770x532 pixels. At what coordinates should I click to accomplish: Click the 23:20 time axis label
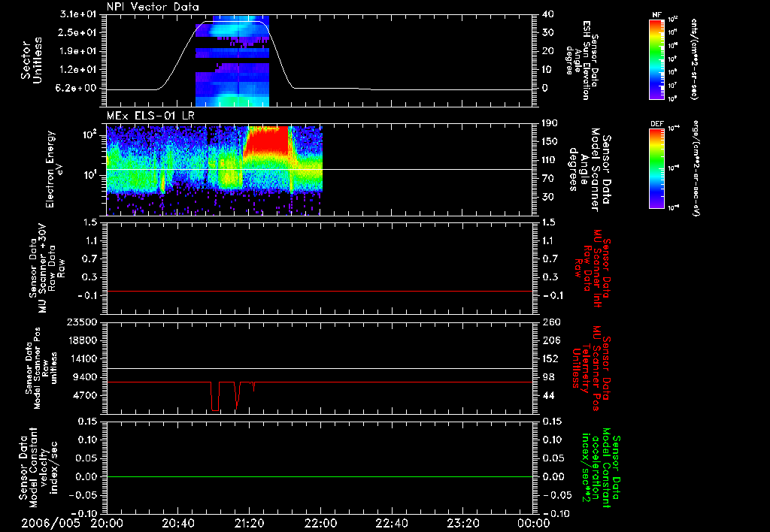click(462, 523)
